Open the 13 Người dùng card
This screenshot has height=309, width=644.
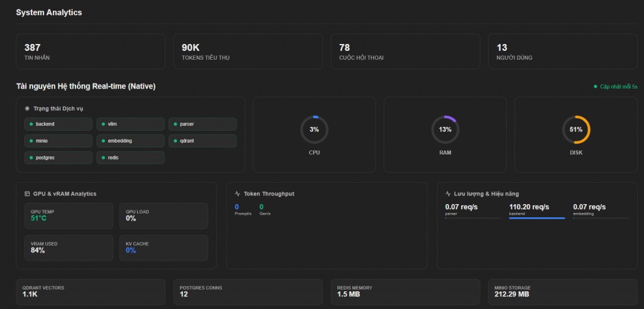563,51
